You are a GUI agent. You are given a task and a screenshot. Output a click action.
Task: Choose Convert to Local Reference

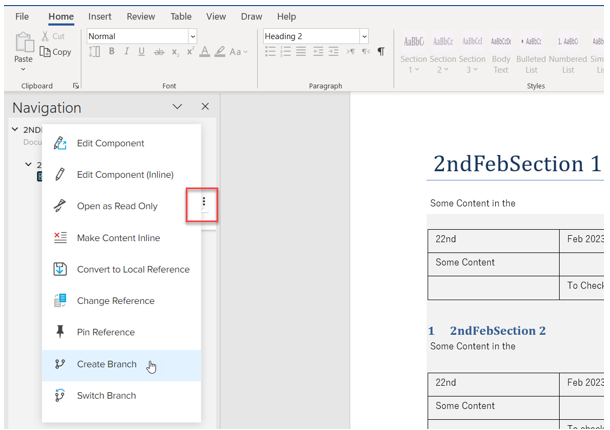tap(121, 269)
